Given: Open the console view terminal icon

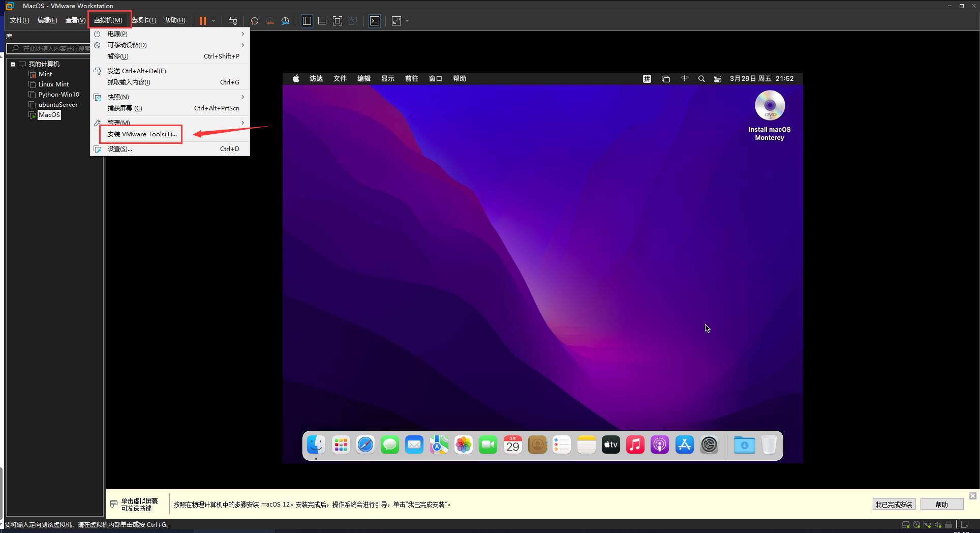Looking at the screenshot, I should pyautogui.click(x=375, y=21).
